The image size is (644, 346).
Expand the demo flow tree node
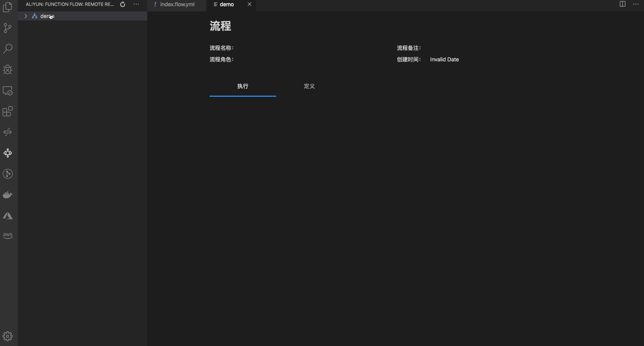click(x=26, y=16)
